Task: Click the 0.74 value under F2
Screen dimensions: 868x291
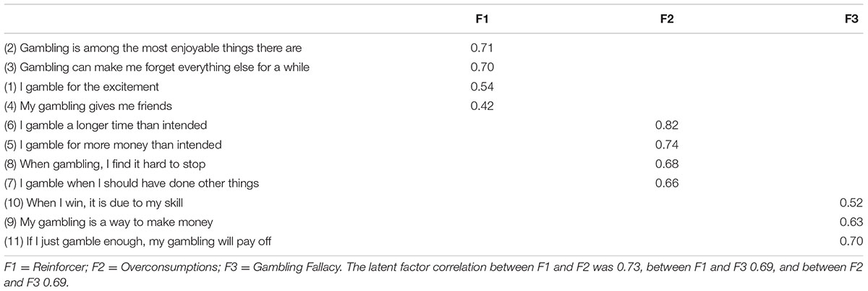Action: coord(667,144)
